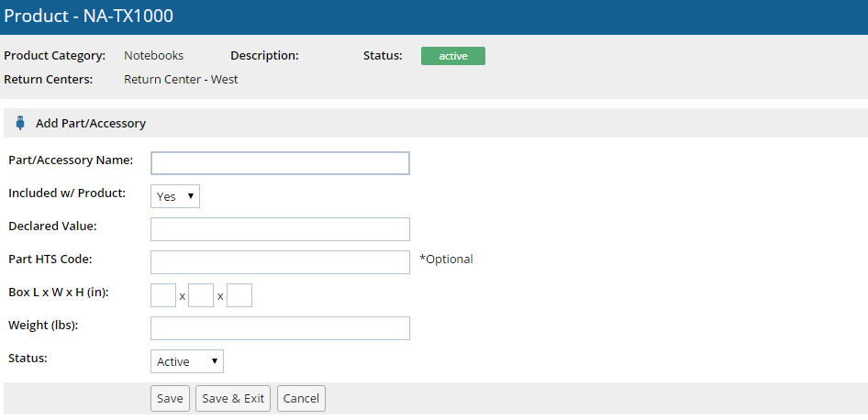
Task: Click the Return Center - West text
Action: tap(181, 80)
